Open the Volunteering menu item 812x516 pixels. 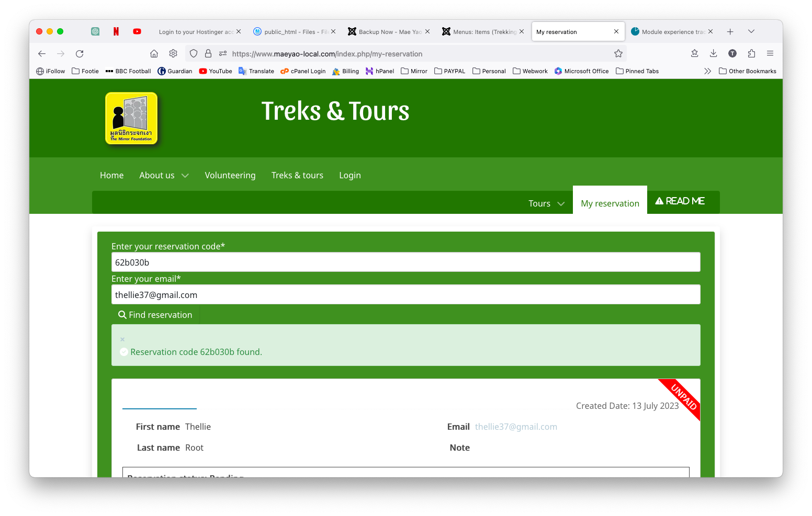tap(230, 176)
